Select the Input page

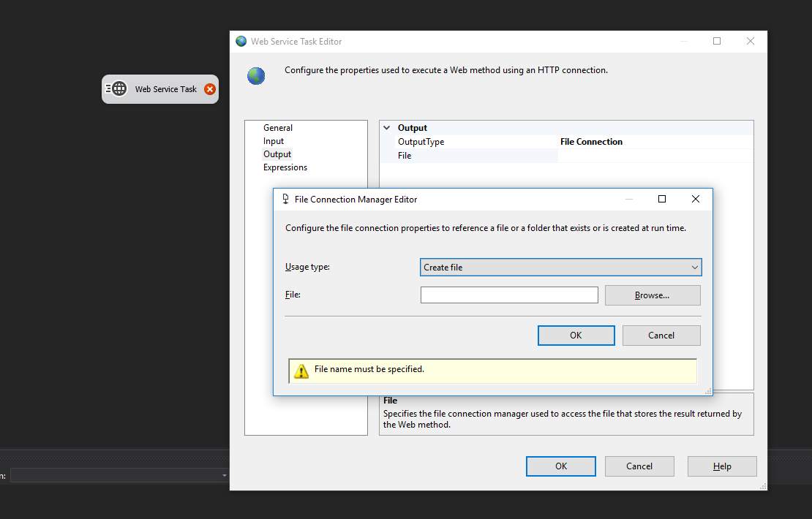(x=274, y=141)
